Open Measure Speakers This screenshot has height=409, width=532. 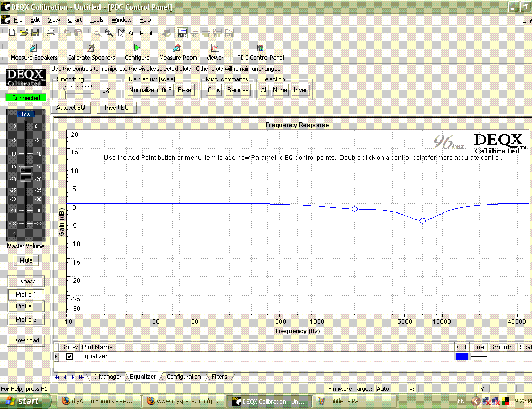[x=34, y=52]
